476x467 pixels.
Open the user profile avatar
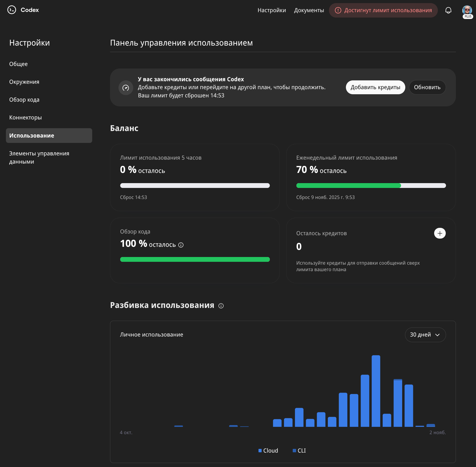click(x=467, y=10)
